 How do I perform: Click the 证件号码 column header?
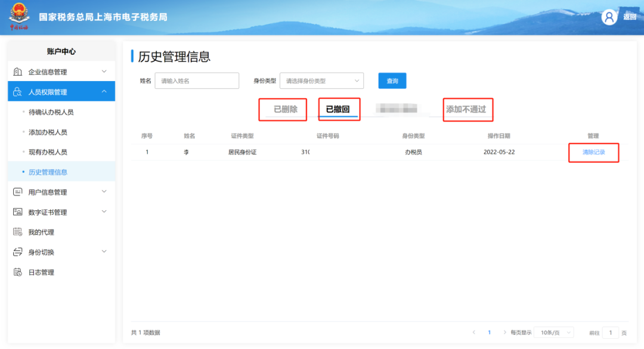tap(328, 136)
